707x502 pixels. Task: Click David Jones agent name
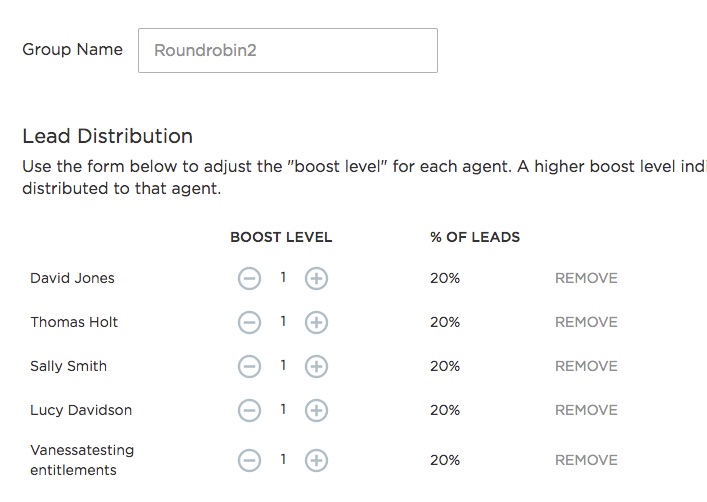72,278
